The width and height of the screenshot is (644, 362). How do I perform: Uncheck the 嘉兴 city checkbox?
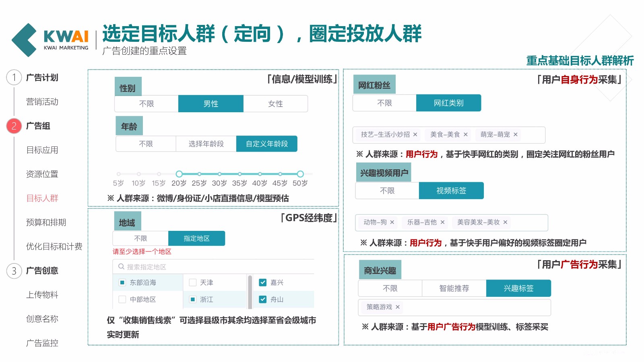[x=263, y=283]
